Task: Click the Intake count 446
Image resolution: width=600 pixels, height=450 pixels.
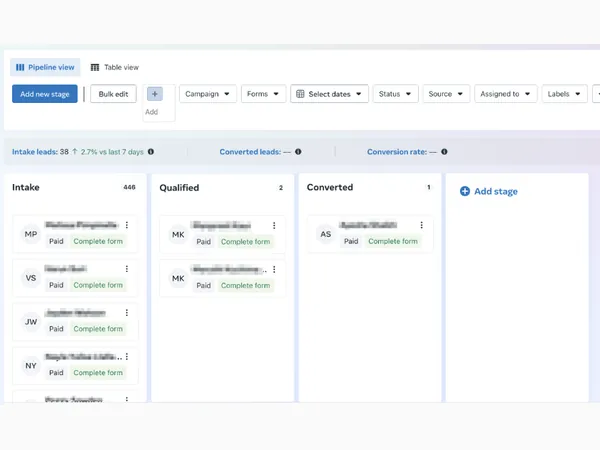Action: pos(129,187)
